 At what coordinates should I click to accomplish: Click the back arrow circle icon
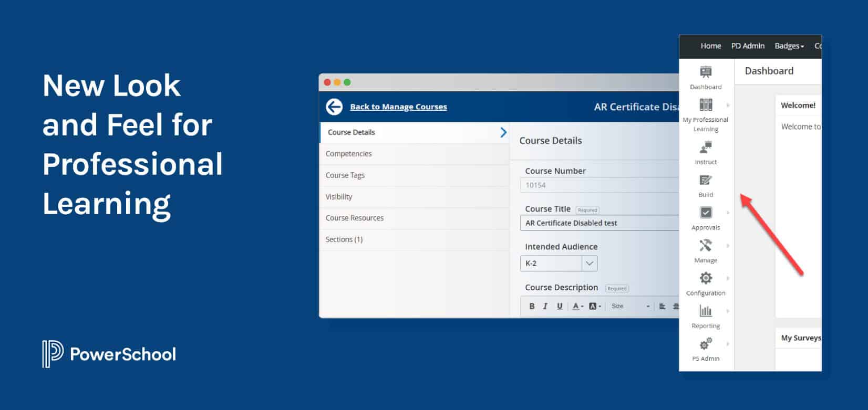tap(334, 107)
